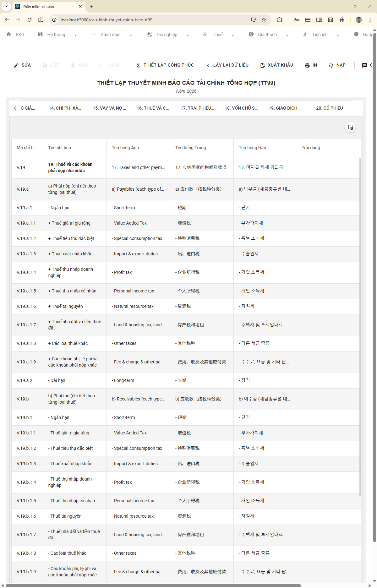Bookmark page with star icon

tap(264, 20)
